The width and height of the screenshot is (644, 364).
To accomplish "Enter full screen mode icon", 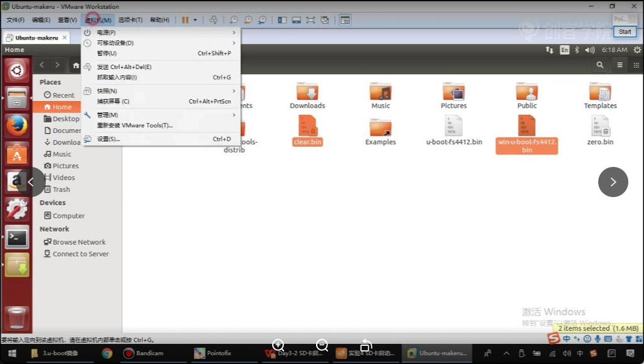I will tap(310, 19).
